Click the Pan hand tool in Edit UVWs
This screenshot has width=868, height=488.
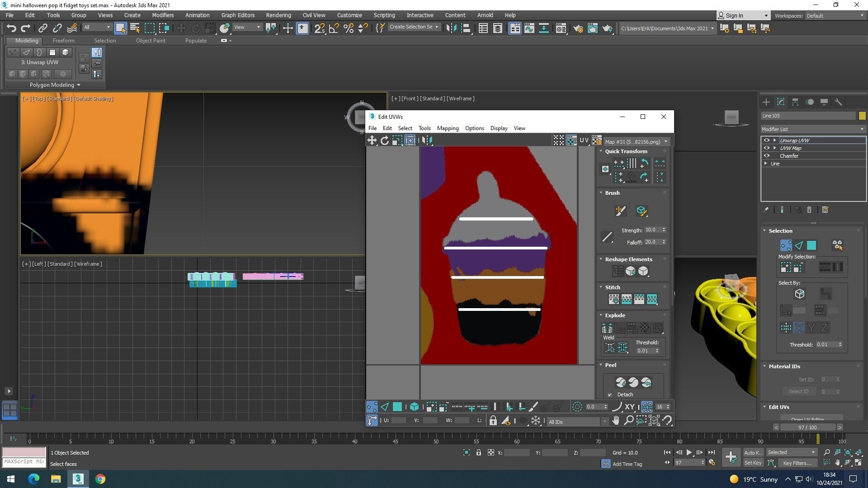(616, 421)
